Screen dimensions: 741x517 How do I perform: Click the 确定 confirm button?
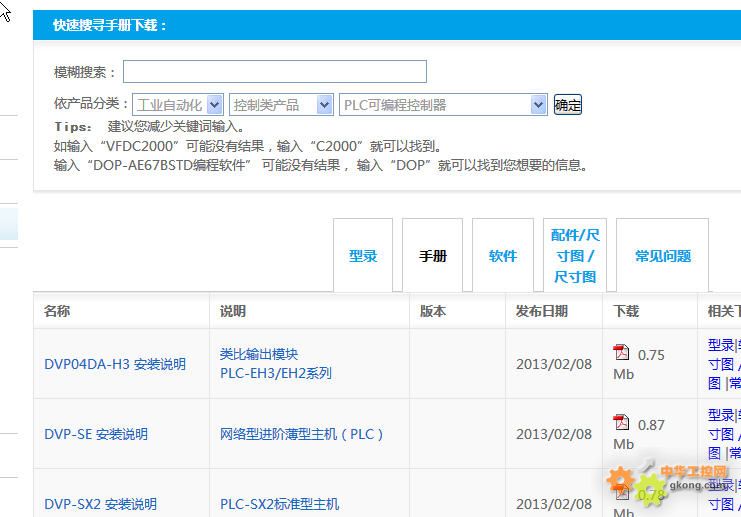click(568, 104)
